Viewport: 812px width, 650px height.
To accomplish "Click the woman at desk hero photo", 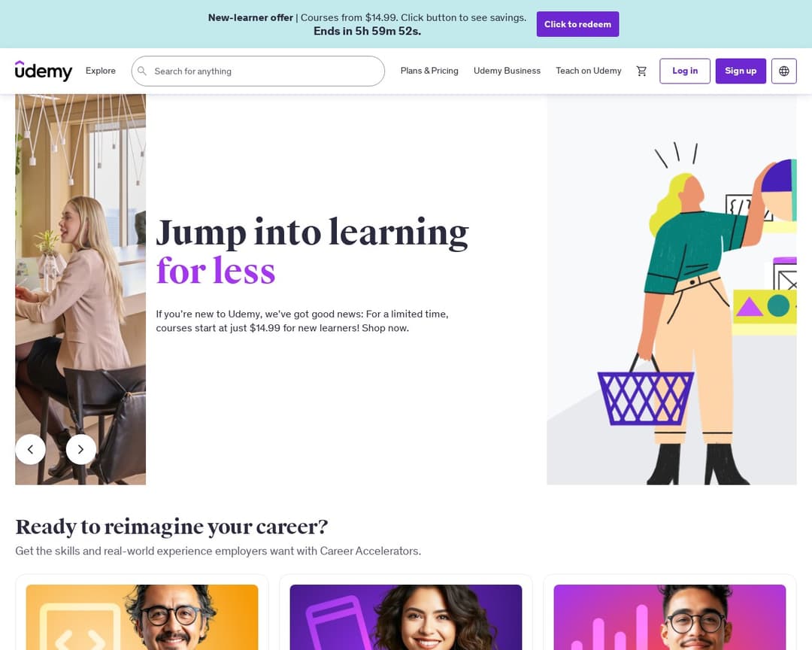I will (x=80, y=289).
